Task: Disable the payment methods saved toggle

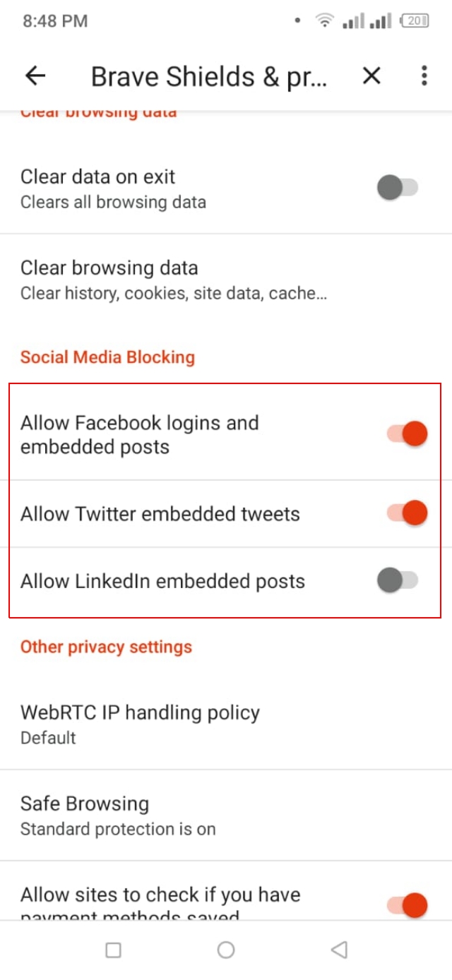Action: 408,904
